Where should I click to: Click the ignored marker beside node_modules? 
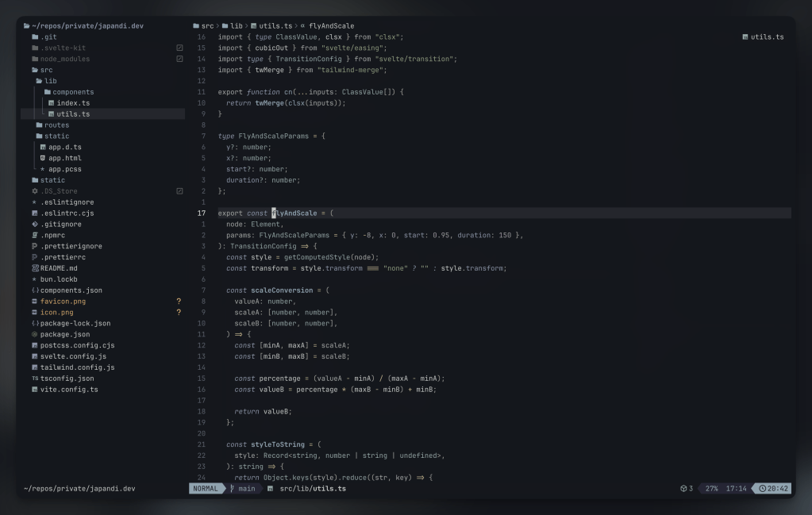[x=179, y=59]
